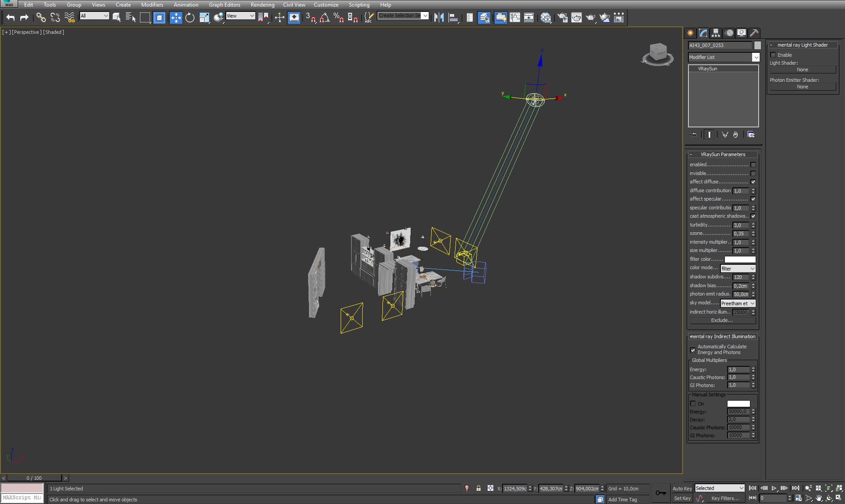Click the Rendering menu item
The width and height of the screenshot is (845, 504).
[x=262, y=5]
